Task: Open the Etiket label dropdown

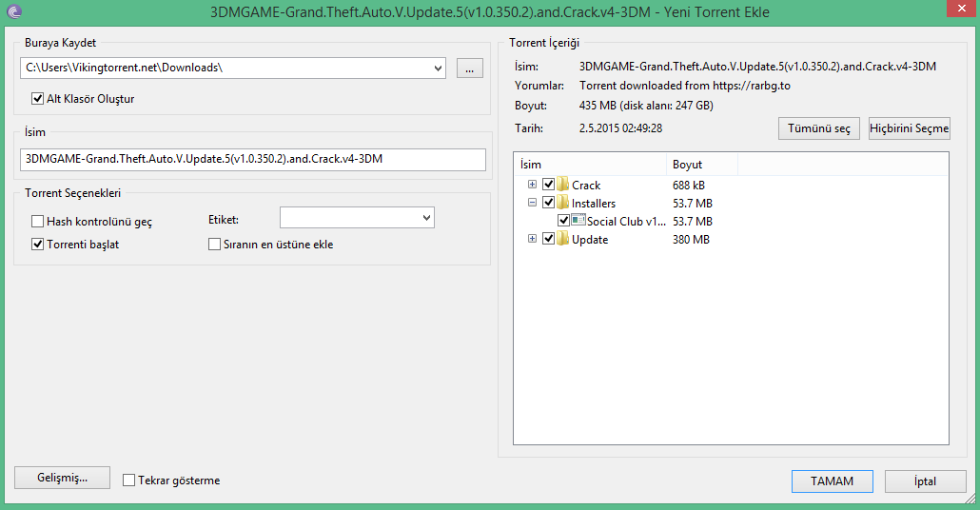Action: (426, 218)
